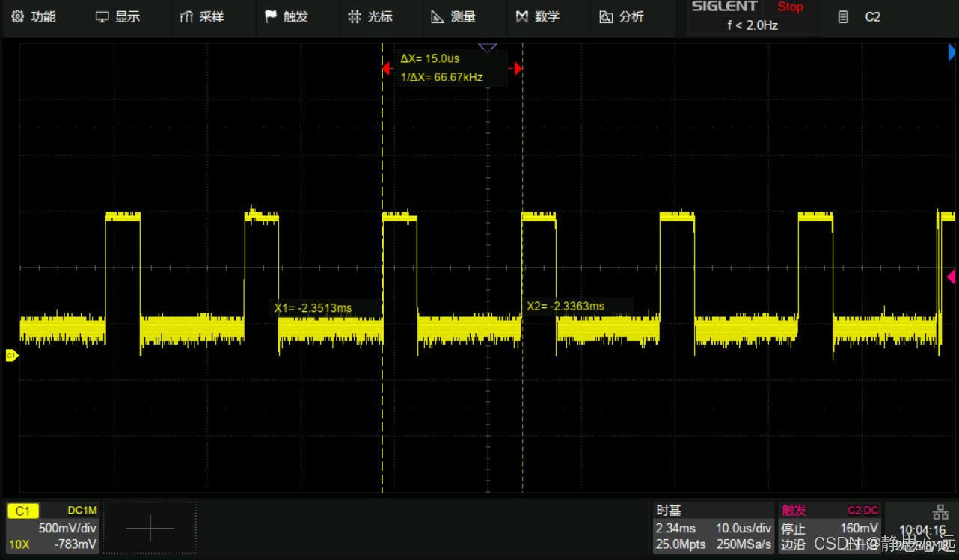Open the 光标 (Cursors) menu
Viewport: 959px width, 560px height.
(x=370, y=16)
